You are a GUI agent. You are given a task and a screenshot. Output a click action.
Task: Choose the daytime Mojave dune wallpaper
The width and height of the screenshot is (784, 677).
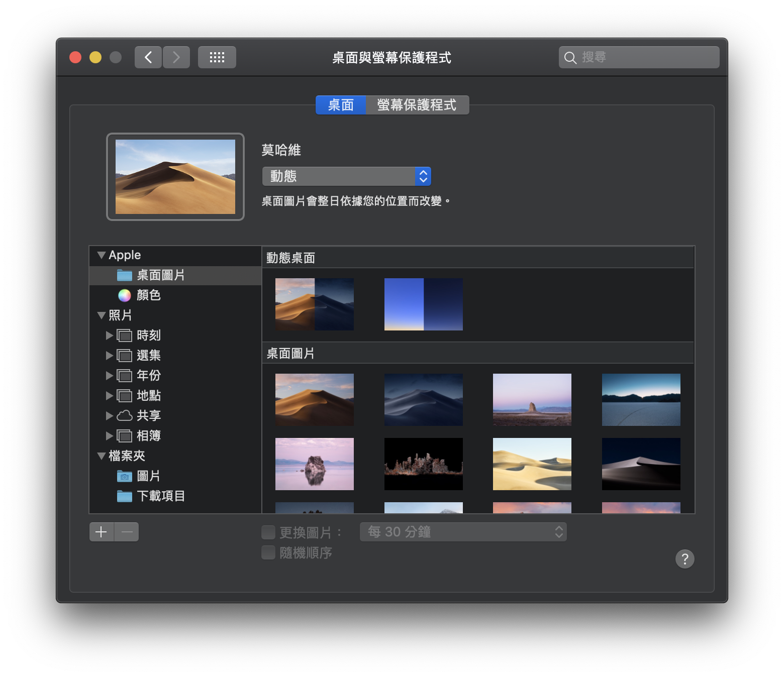pos(315,400)
